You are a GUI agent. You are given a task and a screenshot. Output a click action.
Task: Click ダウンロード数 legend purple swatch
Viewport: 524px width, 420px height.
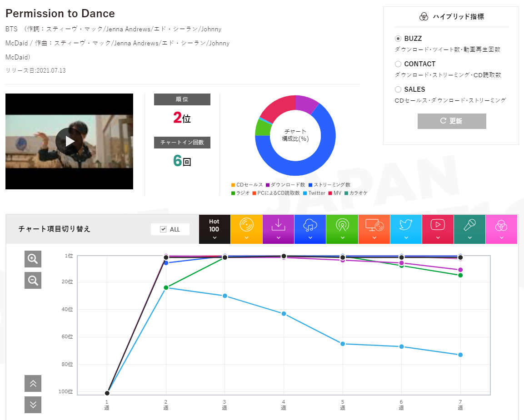tap(268, 185)
